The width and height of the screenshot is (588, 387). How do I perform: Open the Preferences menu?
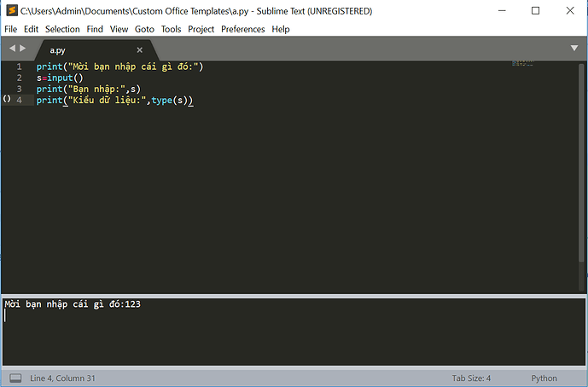pos(242,29)
